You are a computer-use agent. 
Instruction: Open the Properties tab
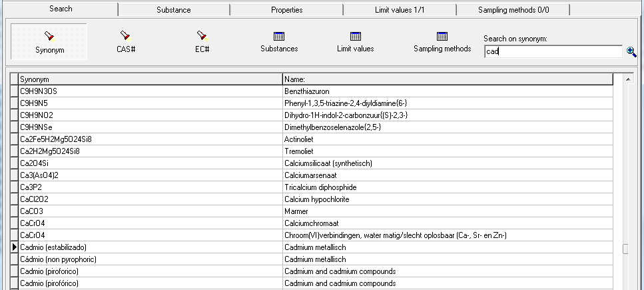(x=286, y=10)
